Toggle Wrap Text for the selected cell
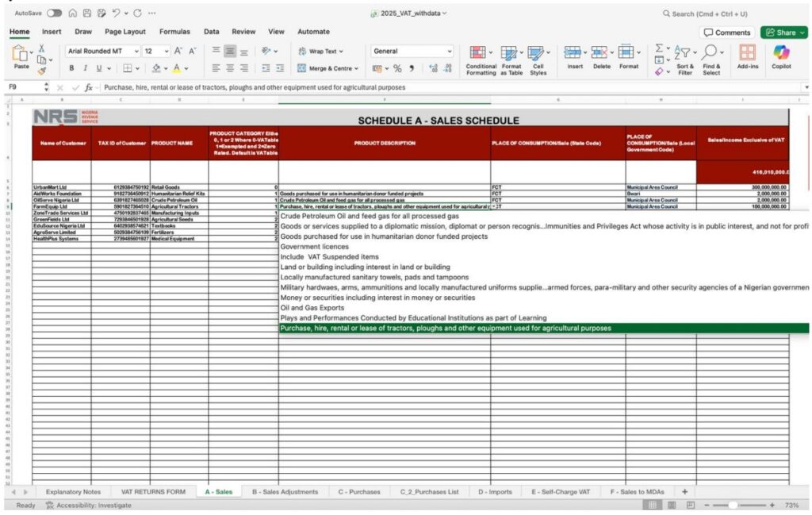 click(322, 52)
